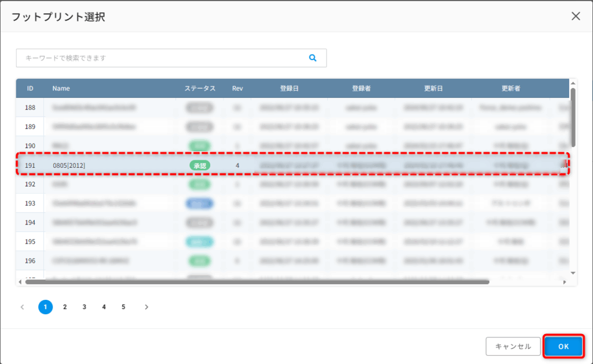The width and height of the screenshot is (593, 364).
Task: Select row with ID 190
Action: pos(292,145)
